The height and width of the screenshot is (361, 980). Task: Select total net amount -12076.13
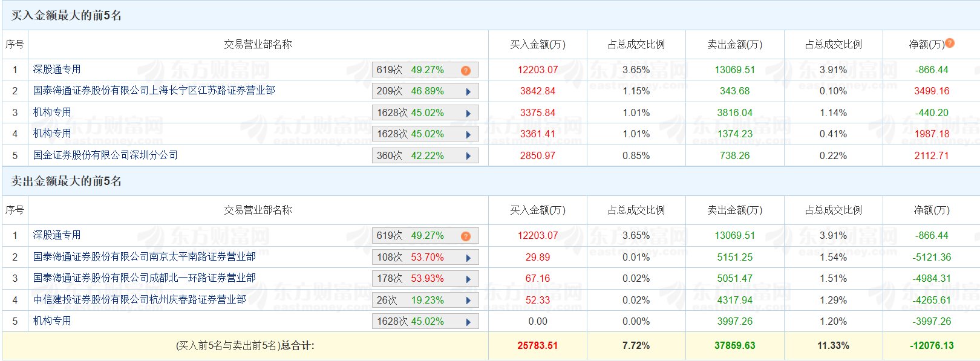932,346
